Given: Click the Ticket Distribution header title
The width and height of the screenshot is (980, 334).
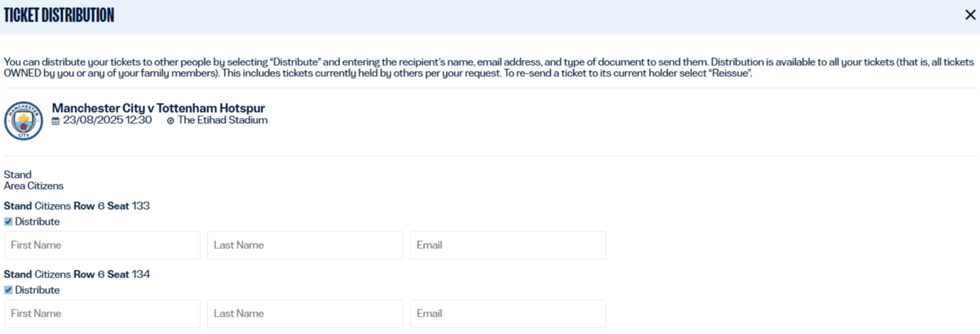Looking at the screenshot, I should (x=59, y=15).
